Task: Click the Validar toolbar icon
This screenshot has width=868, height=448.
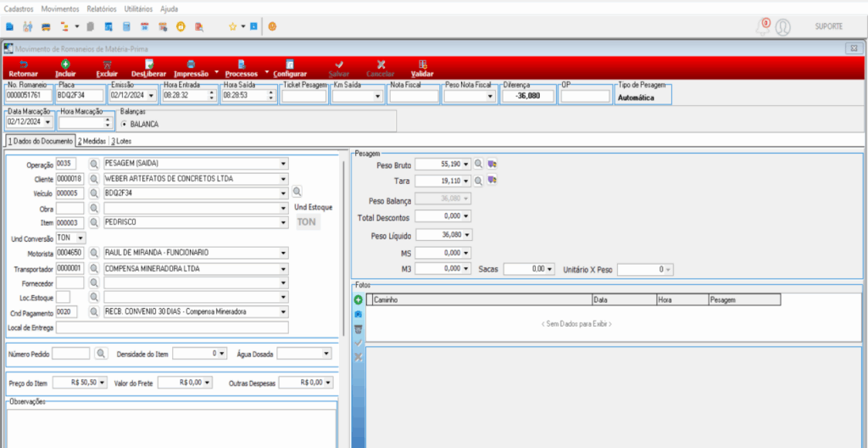Action: pyautogui.click(x=422, y=64)
